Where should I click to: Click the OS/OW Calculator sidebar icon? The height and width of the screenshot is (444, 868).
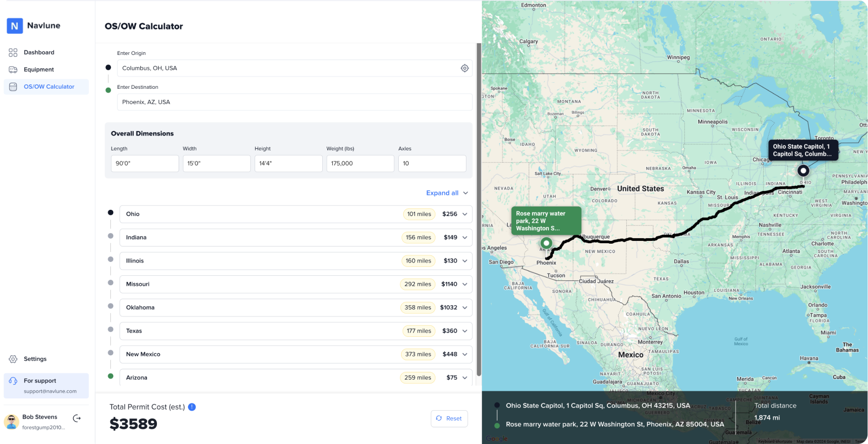13,87
